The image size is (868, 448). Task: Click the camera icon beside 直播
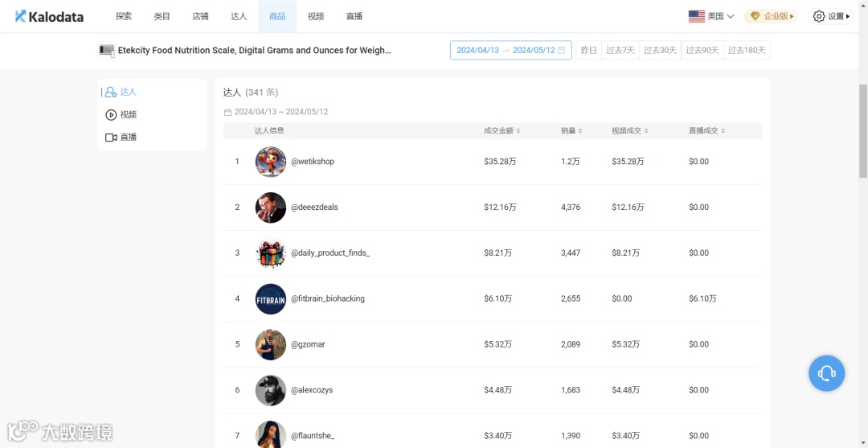coord(111,138)
